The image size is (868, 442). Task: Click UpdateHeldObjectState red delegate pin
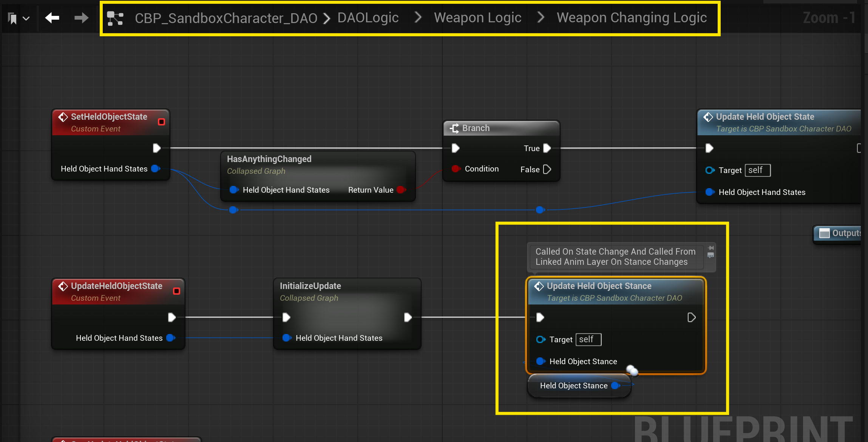(x=176, y=291)
